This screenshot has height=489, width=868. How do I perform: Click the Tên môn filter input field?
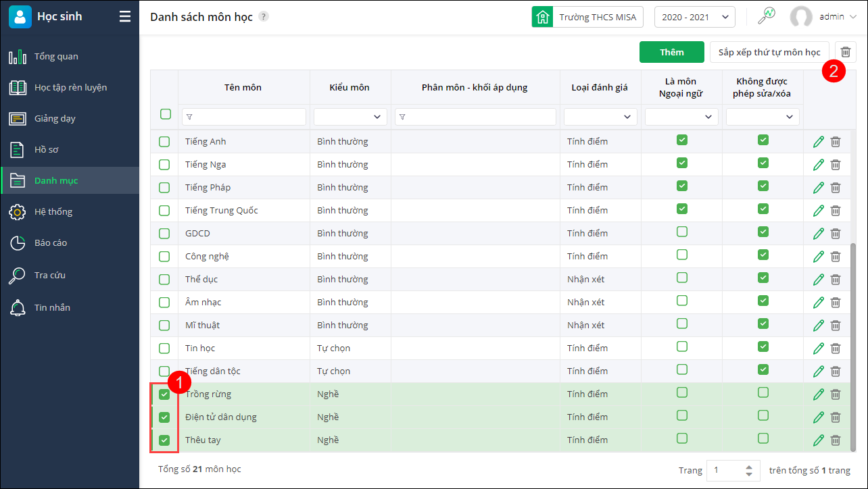244,117
